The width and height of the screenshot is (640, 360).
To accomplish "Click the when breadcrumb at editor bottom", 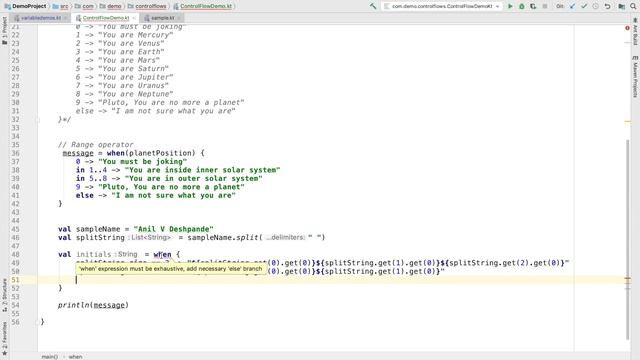I will click(75, 357).
